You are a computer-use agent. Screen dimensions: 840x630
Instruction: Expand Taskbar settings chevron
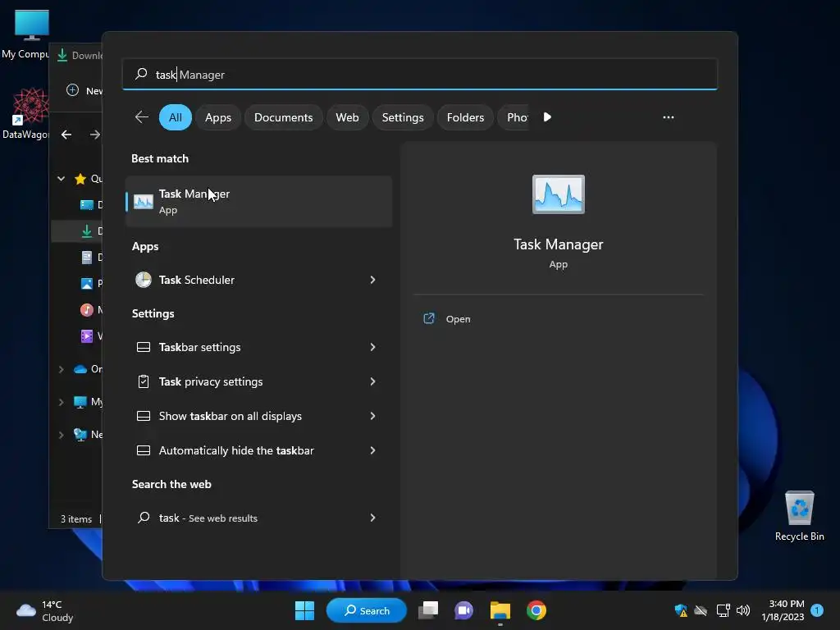(373, 347)
